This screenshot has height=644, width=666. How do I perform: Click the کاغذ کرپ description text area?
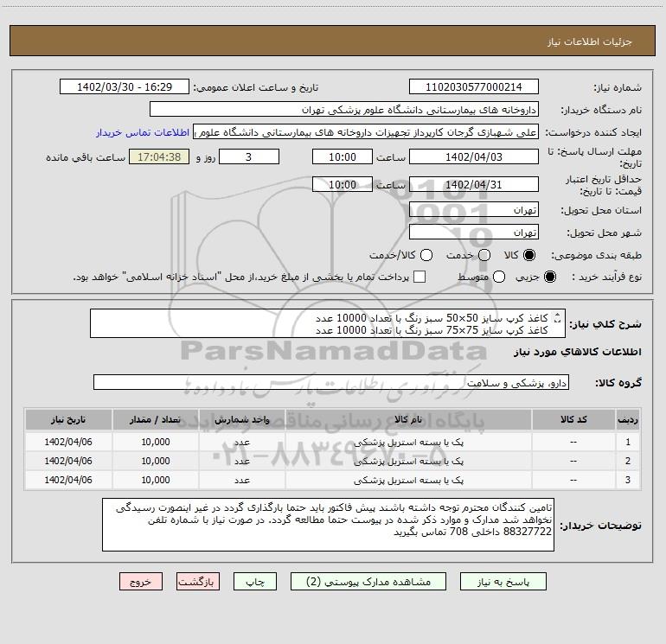tap(328, 323)
